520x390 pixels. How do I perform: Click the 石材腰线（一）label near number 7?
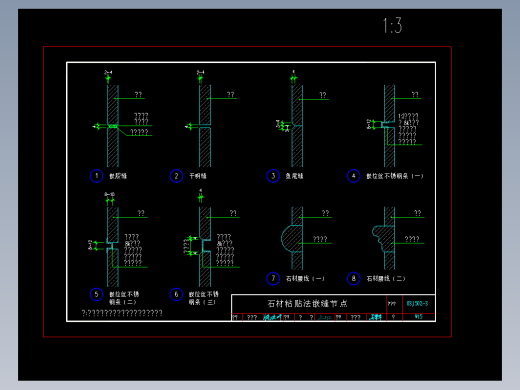(305, 278)
